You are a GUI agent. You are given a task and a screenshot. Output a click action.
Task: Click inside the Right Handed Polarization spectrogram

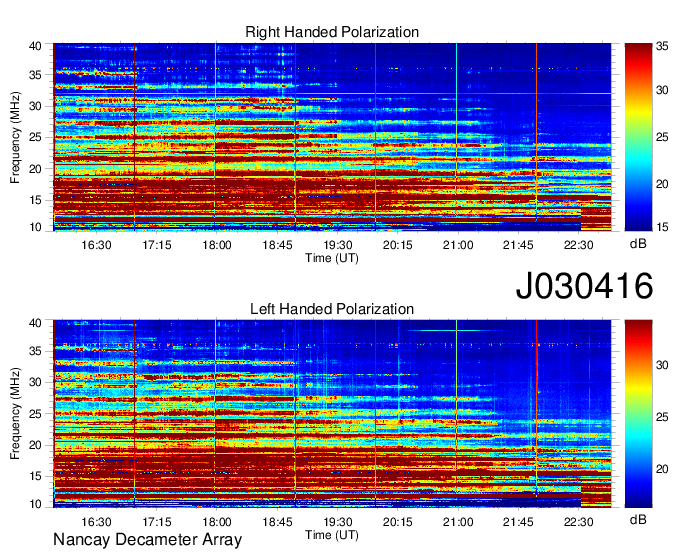332,137
